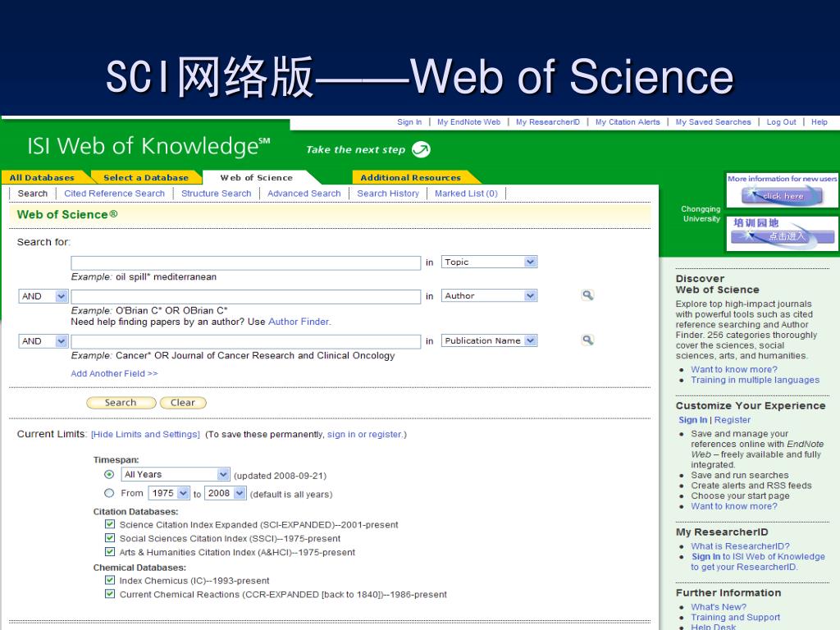Open the All Years timespan dropdown
The image size is (840, 630).
pos(176,475)
